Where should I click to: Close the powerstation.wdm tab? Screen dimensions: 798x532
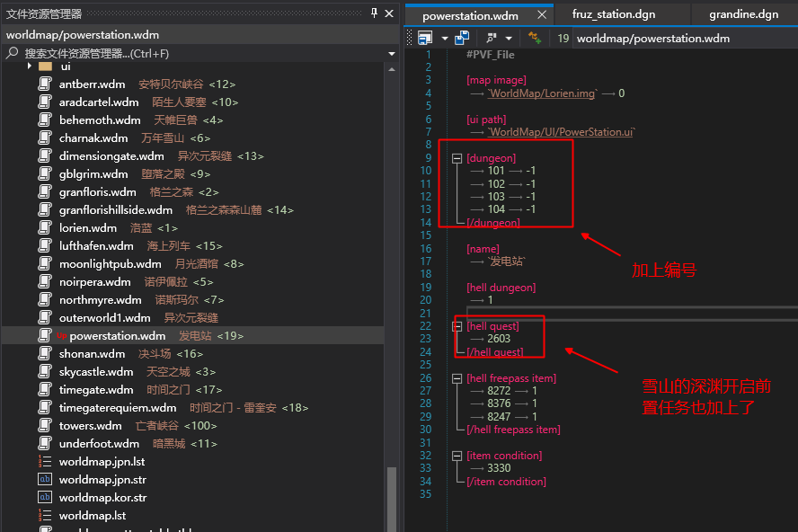[x=542, y=14]
